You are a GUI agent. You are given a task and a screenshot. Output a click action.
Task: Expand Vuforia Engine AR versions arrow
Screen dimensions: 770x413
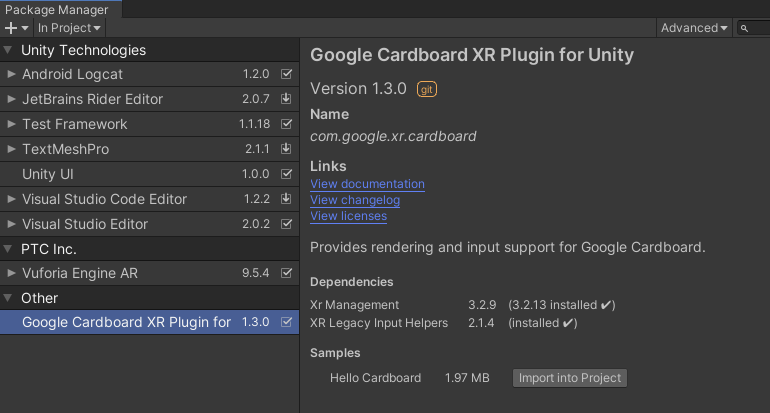point(11,273)
